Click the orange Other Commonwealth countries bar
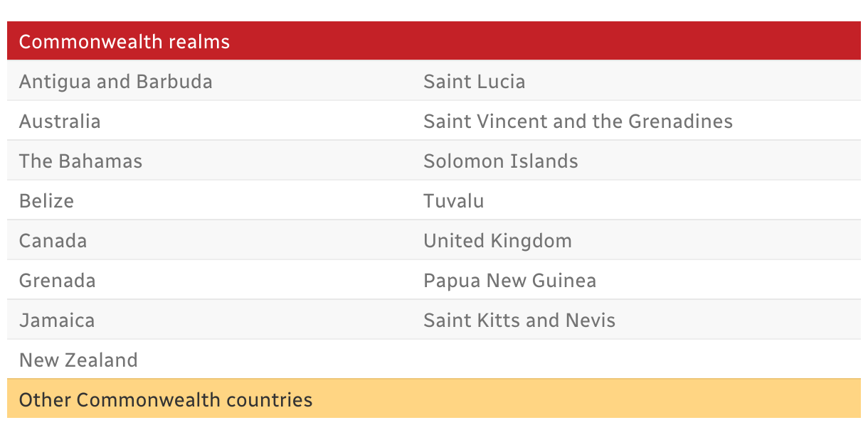 (434, 399)
